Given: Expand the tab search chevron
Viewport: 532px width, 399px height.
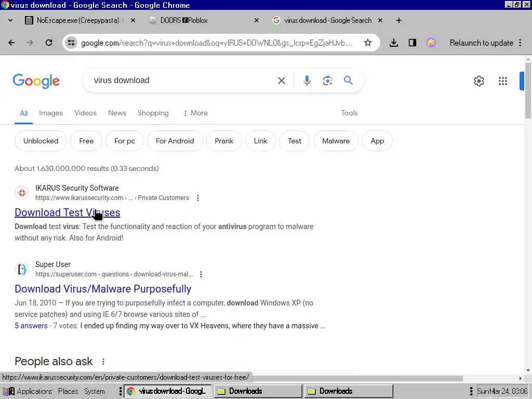Looking at the screenshot, I should tap(10, 20).
